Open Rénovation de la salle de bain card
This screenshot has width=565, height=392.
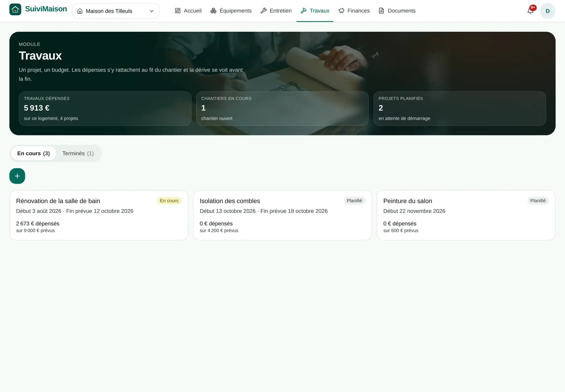pyautogui.click(x=99, y=215)
